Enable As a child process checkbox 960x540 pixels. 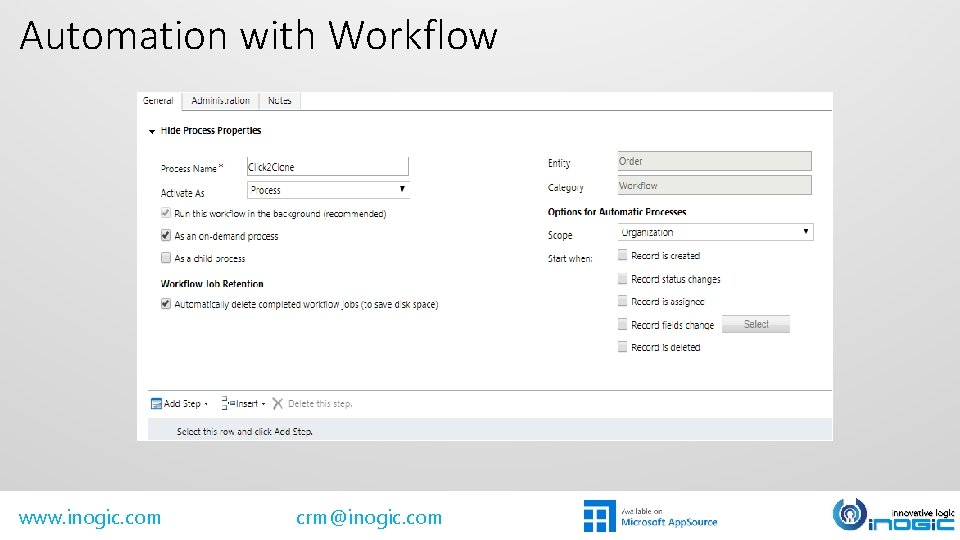[165, 258]
